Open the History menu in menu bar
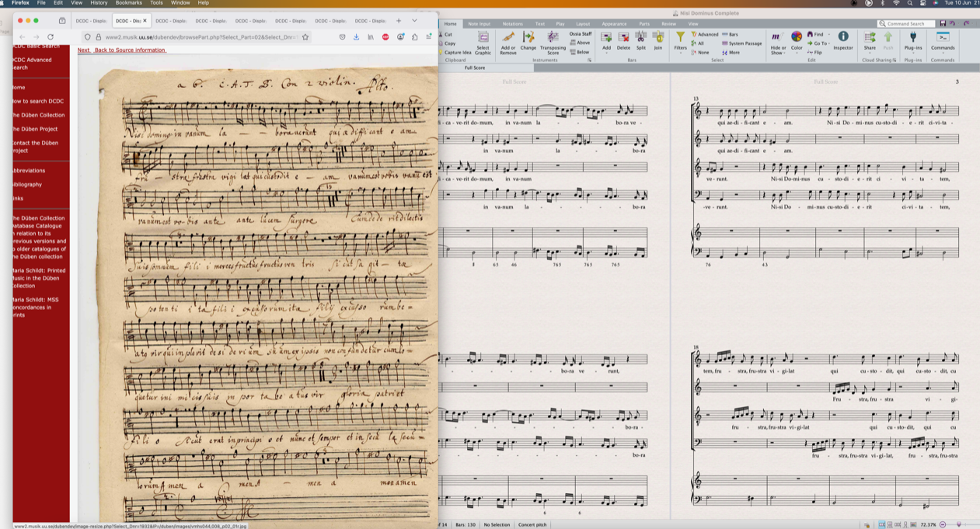Screen dimensions: 980x529 coord(99,3)
